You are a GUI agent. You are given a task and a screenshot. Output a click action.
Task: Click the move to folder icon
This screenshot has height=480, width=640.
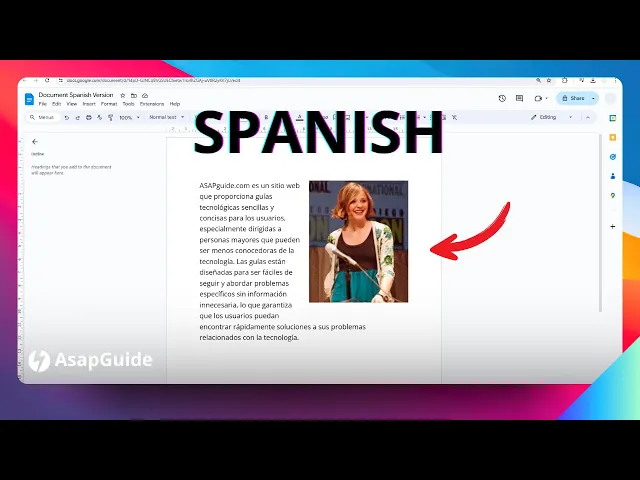coord(134,95)
